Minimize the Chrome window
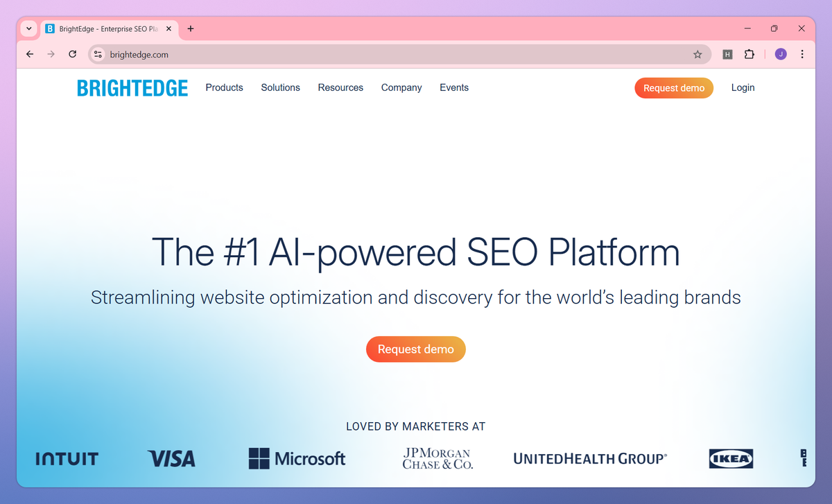This screenshot has width=832, height=504. pos(747,28)
